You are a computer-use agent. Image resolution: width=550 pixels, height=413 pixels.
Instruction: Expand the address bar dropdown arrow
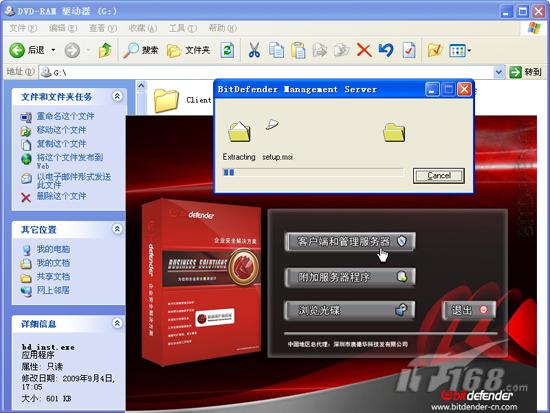499,72
